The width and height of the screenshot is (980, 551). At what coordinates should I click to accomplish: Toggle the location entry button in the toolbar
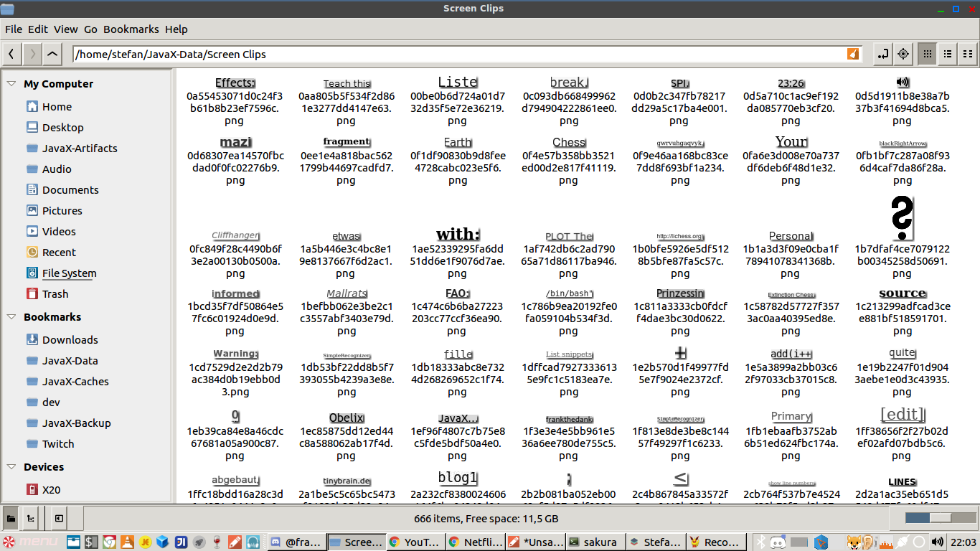[x=882, y=54]
